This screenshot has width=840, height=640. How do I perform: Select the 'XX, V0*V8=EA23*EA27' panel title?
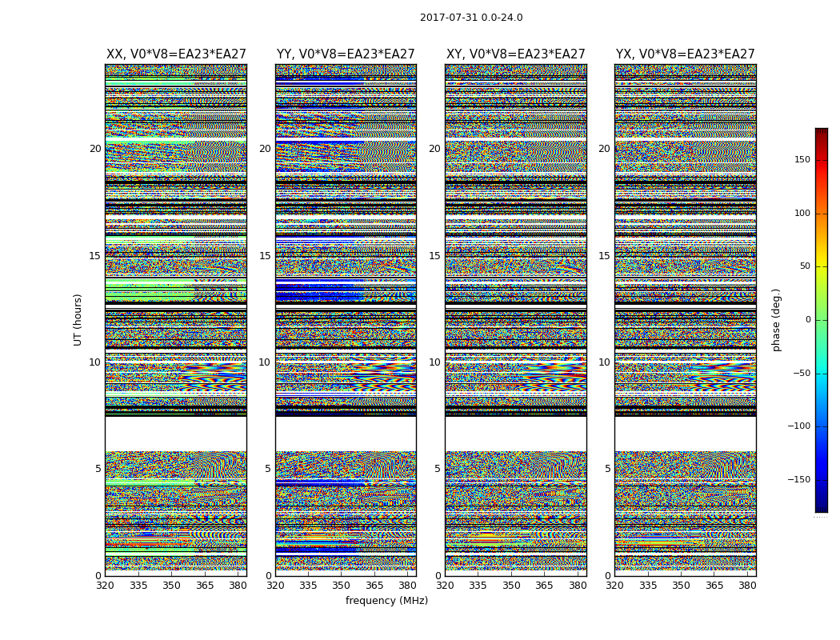click(x=176, y=54)
